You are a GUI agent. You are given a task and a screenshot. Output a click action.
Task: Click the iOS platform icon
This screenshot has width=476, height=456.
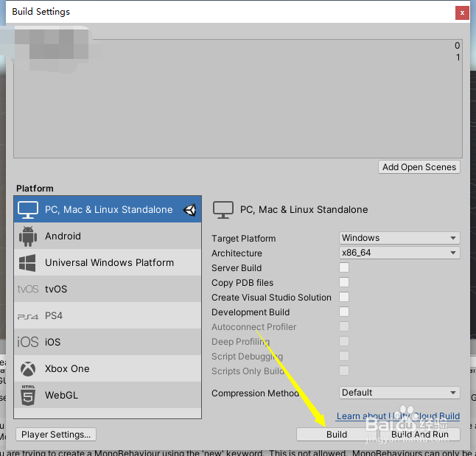(28, 342)
